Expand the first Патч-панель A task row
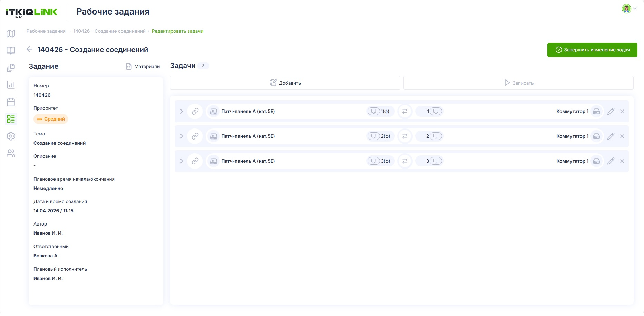Viewport: 644px width, 316px height. coord(182,111)
